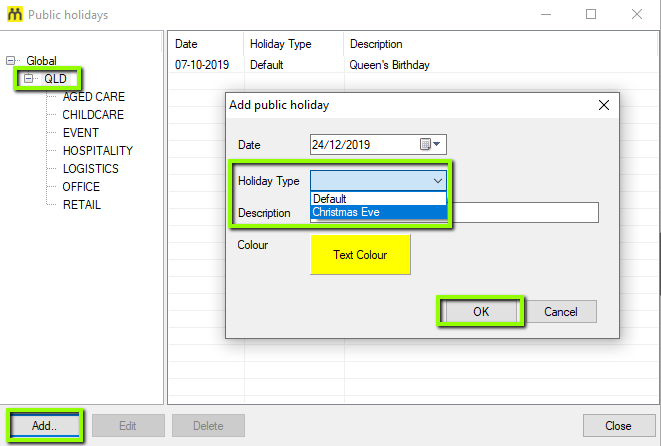The height and width of the screenshot is (446, 661).
Task: Select AGED CARE in the tree
Action: coord(94,97)
